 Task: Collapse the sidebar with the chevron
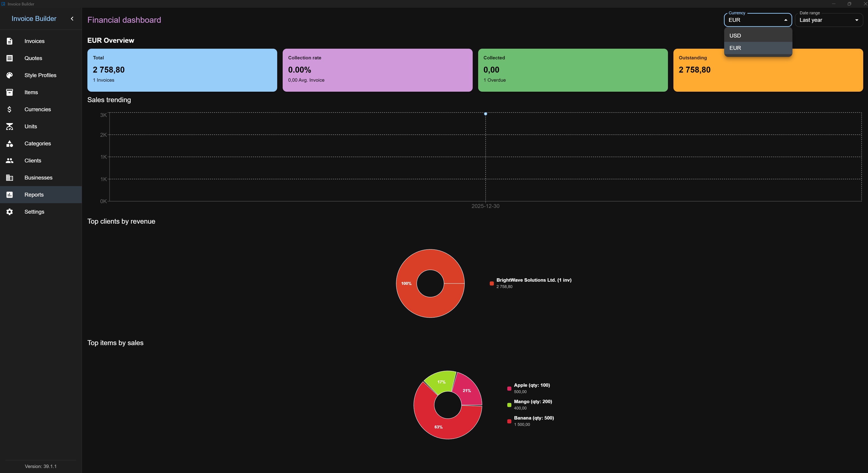(x=72, y=18)
